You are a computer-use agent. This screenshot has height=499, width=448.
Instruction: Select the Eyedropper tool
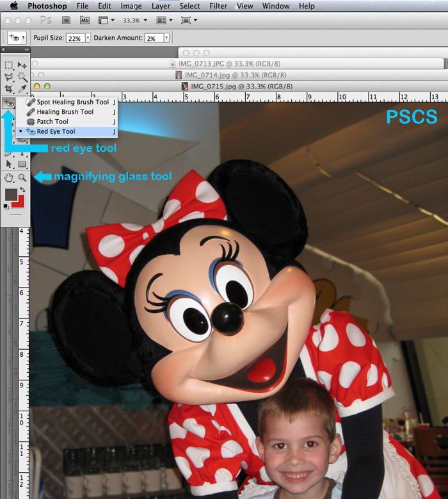click(22, 89)
